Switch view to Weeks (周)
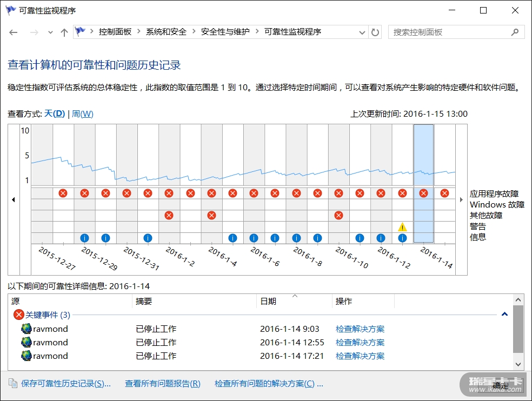Viewport: 532px width, 401px height. pos(83,114)
